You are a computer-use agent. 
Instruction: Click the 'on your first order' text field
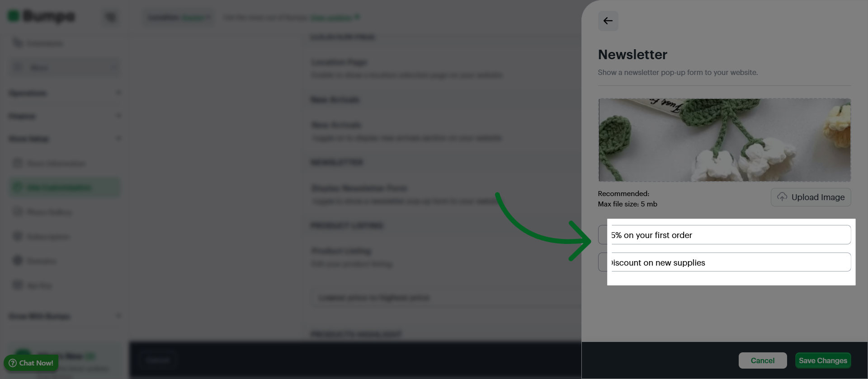(x=724, y=235)
